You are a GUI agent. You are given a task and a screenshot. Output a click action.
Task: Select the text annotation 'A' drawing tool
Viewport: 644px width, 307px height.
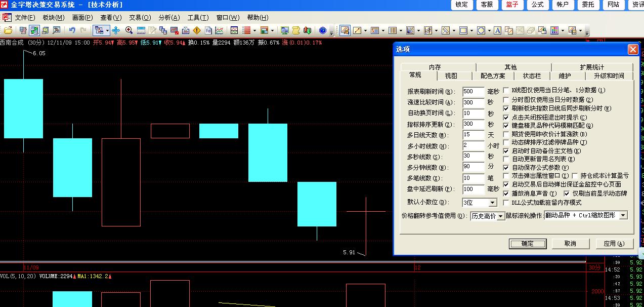coord(497,30)
